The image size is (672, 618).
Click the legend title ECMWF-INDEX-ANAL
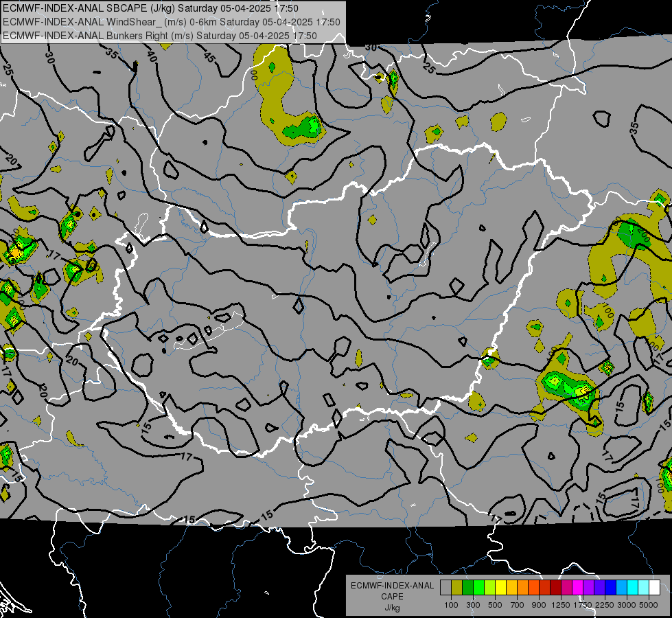coord(392,586)
